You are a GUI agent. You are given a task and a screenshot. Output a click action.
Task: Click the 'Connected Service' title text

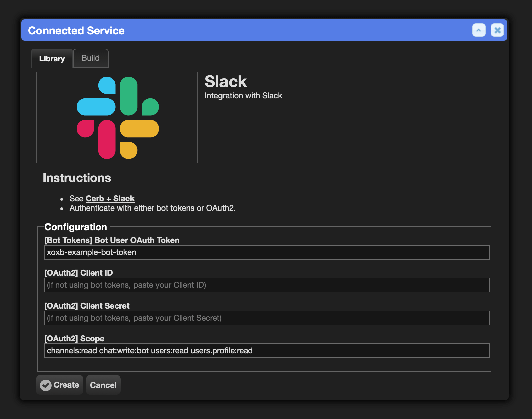(x=76, y=31)
